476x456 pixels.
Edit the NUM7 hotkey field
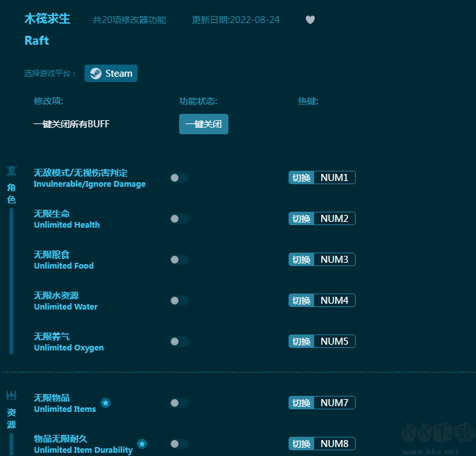(x=335, y=403)
